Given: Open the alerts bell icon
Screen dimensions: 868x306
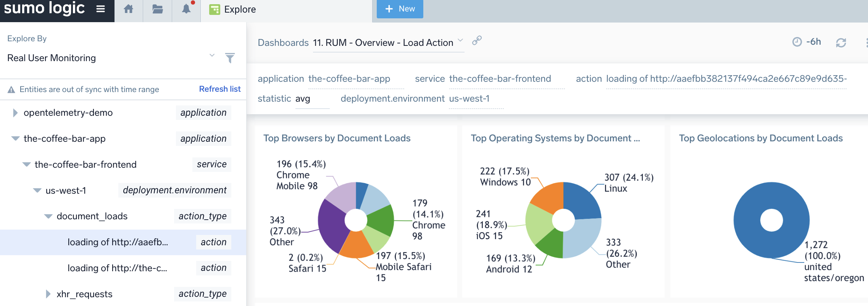Looking at the screenshot, I should [186, 9].
